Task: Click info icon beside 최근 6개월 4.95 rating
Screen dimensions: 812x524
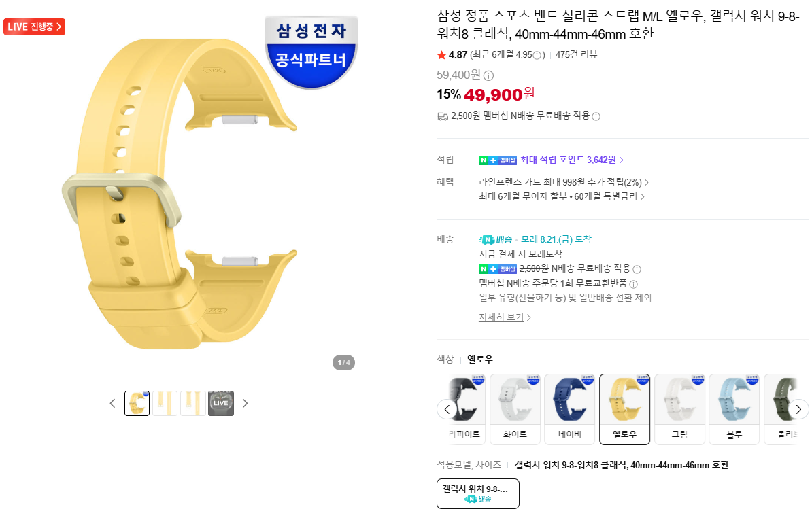Action: [x=537, y=55]
